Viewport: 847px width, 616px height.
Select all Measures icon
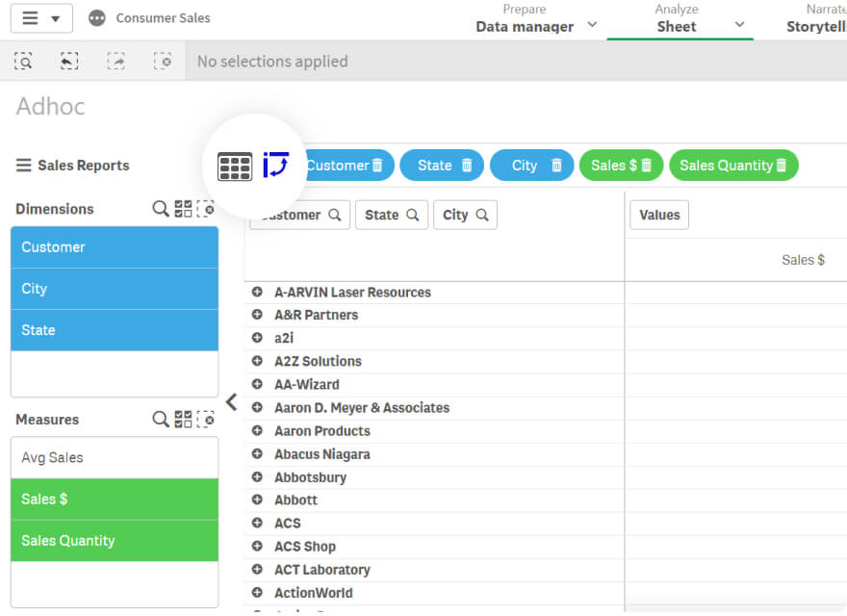click(x=183, y=419)
